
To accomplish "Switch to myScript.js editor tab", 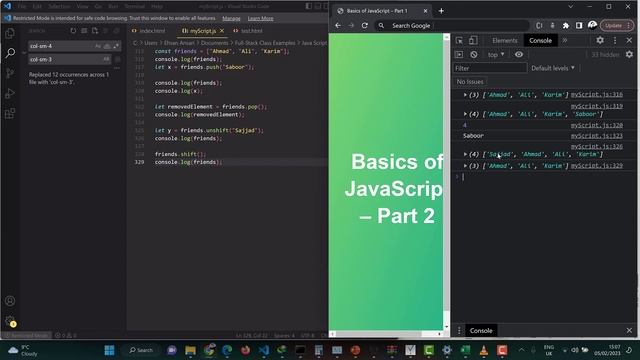I will (203, 31).
